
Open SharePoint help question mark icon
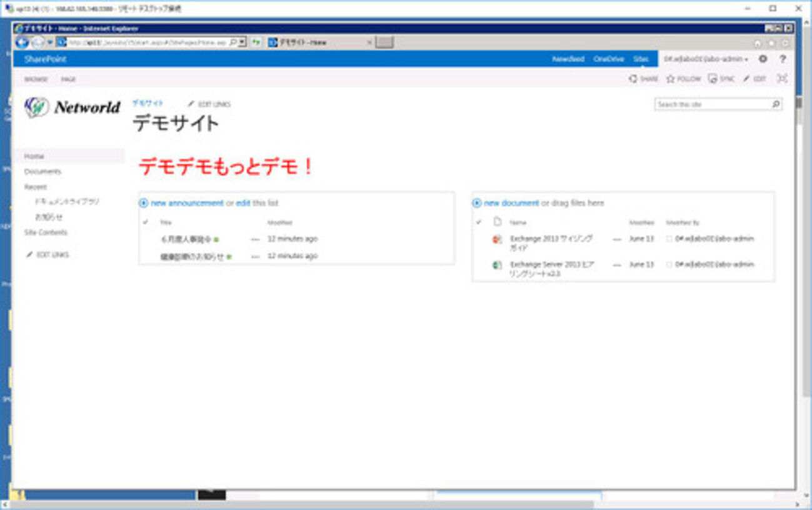[x=783, y=59]
